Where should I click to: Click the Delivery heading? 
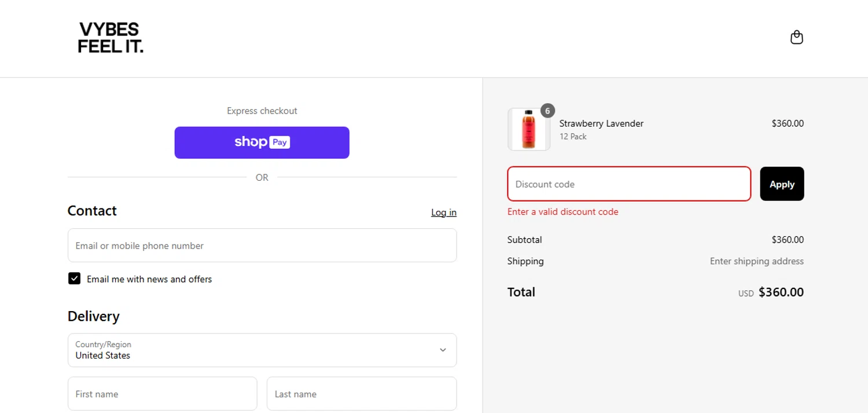[x=94, y=316]
